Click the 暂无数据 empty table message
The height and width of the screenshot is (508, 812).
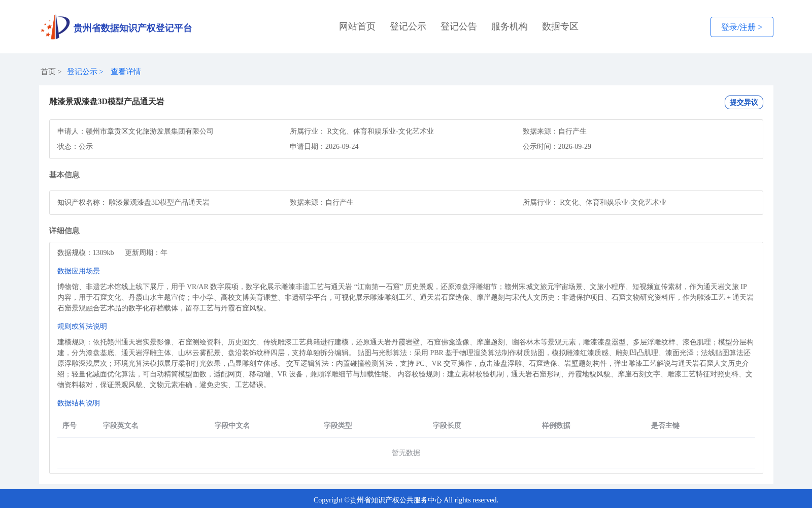[x=406, y=453]
